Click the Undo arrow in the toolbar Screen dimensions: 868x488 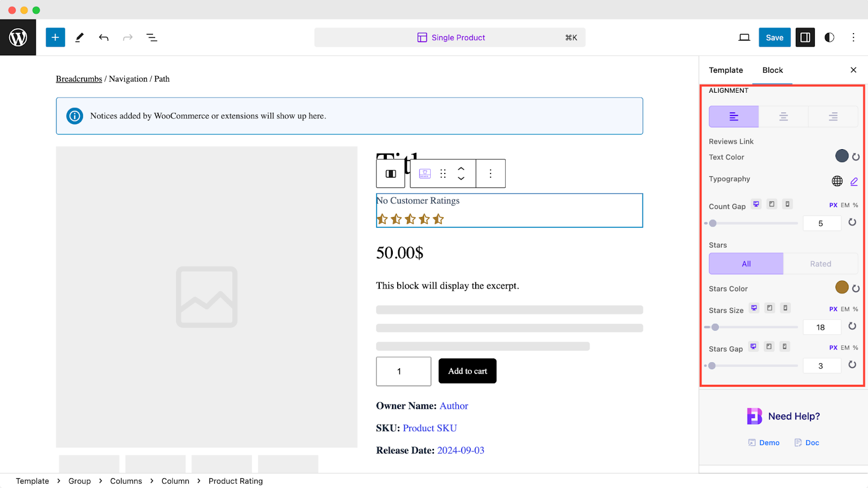tap(103, 37)
